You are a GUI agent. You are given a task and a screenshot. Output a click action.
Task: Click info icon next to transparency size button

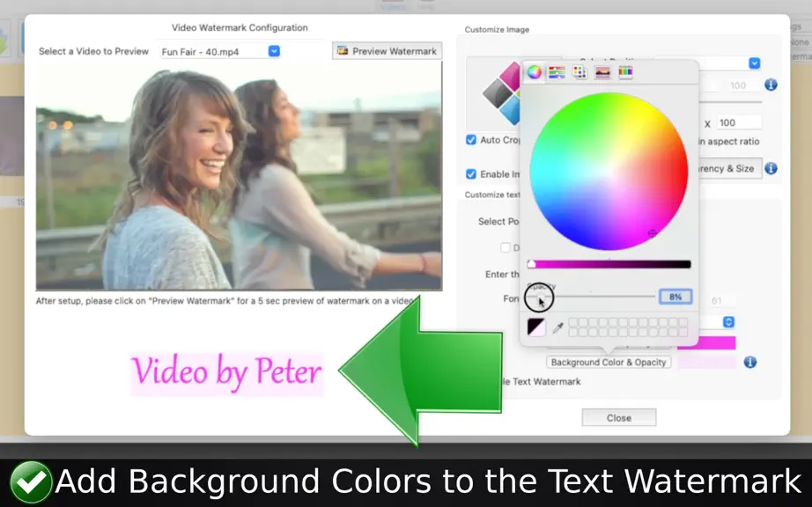pos(771,168)
